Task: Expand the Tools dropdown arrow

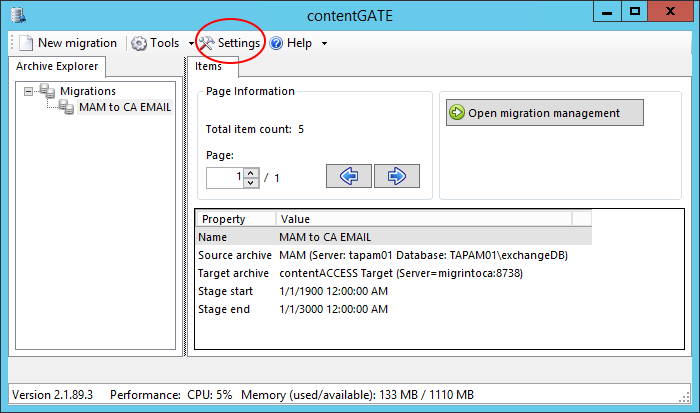Action: coord(191,43)
